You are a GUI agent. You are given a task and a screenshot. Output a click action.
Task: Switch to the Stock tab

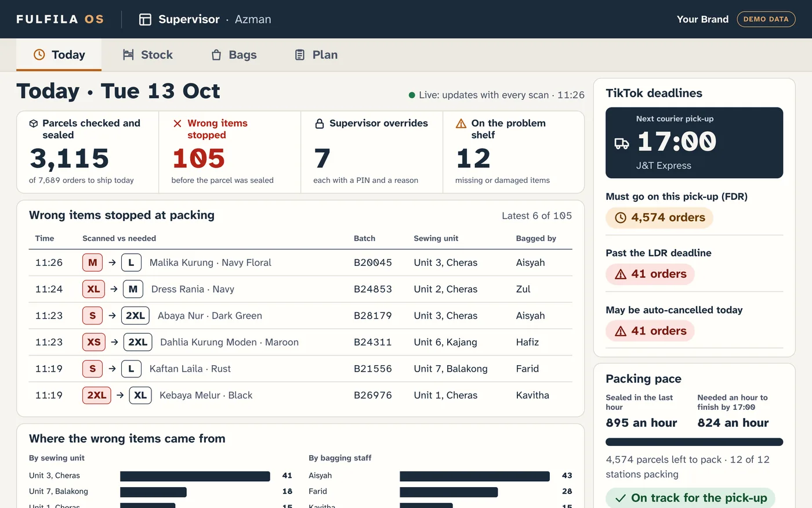[x=148, y=55]
